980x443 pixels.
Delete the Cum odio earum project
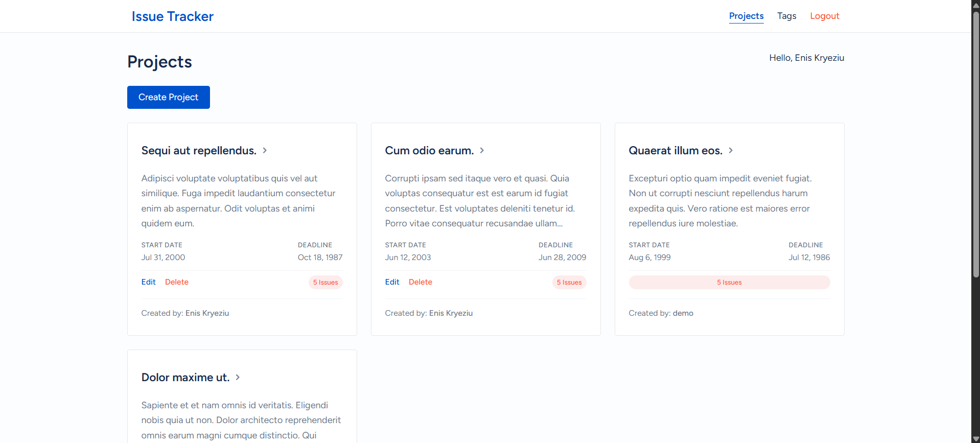pos(420,282)
